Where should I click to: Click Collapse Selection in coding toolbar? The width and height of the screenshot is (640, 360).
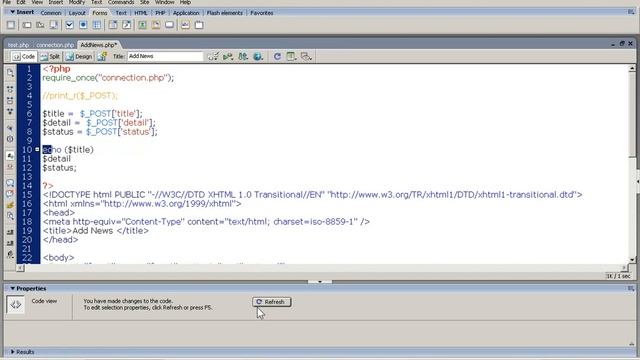pyautogui.click(x=10, y=100)
